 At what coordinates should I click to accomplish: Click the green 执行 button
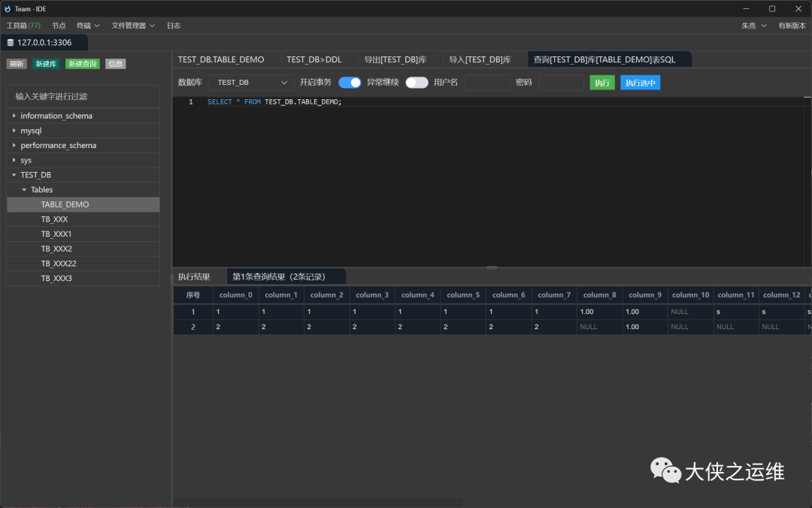[602, 83]
